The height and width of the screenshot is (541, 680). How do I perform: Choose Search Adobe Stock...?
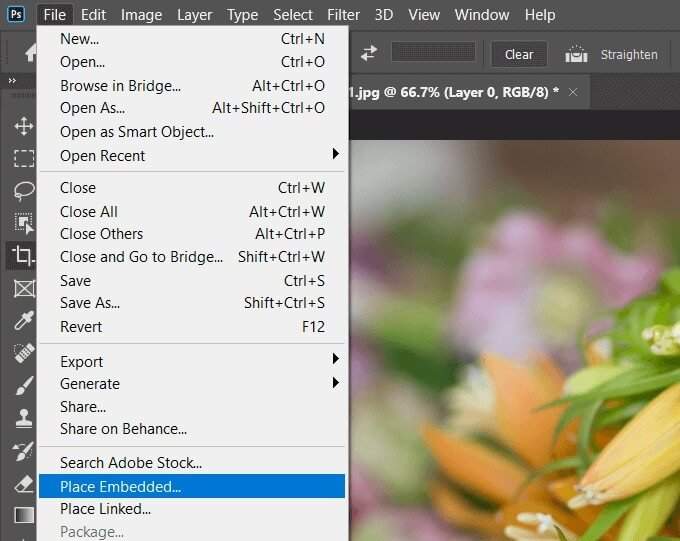coord(192,463)
